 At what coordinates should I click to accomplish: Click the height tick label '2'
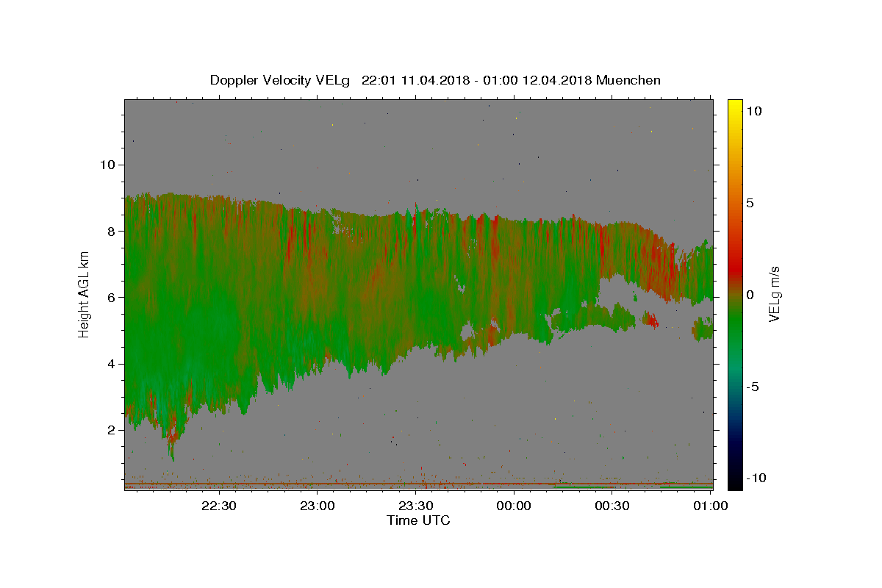[112, 430]
